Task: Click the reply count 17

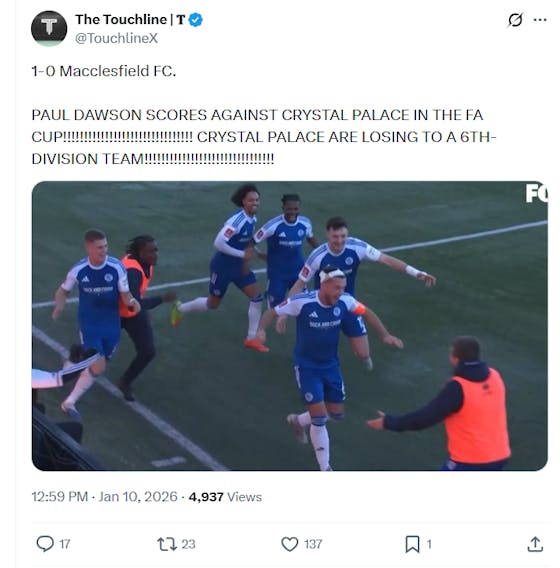Action: click(x=64, y=544)
